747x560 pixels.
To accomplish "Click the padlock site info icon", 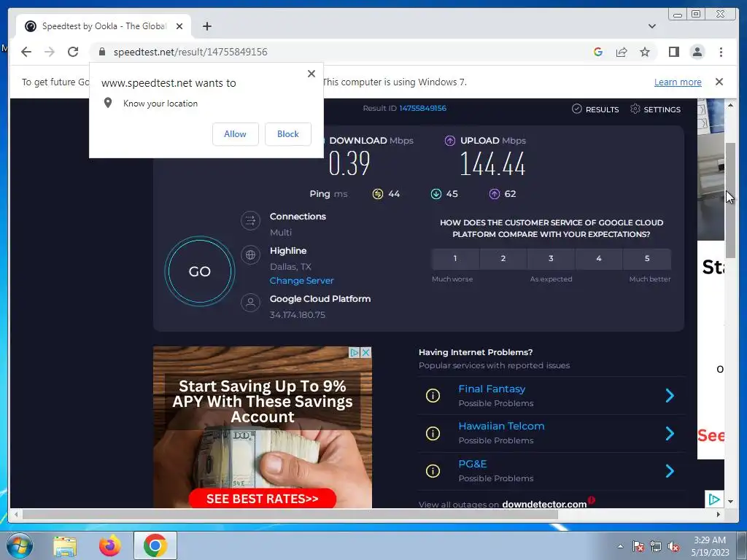I will click(102, 52).
